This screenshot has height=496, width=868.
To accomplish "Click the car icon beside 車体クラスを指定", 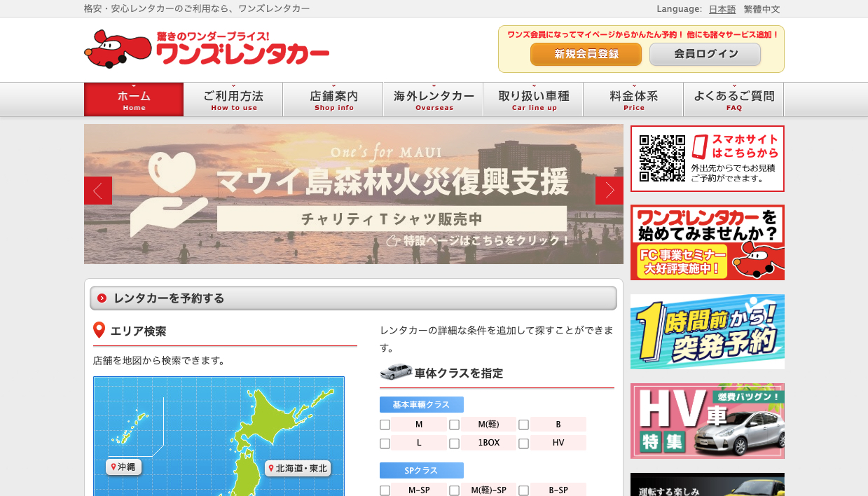I will [x=396, y=372].
